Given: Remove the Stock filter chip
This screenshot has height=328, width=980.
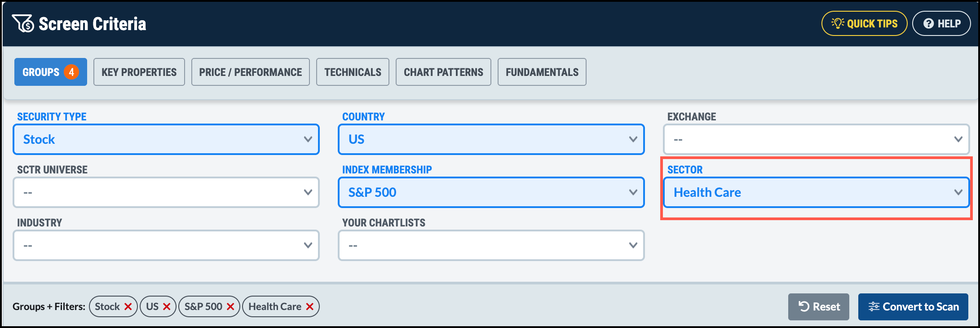Looking at the screenshot, I should [128, 306].
